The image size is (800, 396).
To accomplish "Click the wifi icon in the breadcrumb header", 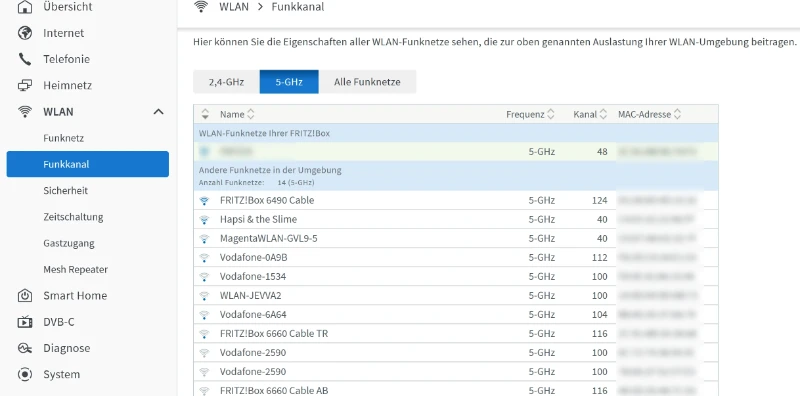I will click(x=202, y=7).
